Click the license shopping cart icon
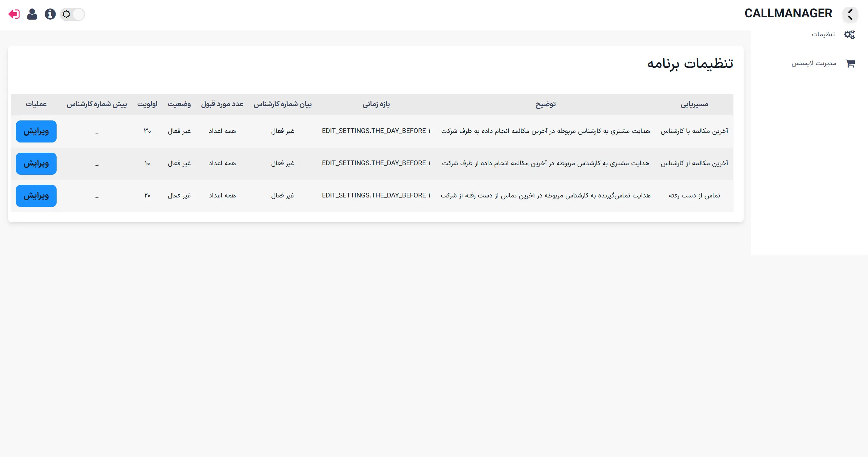This screenshot has height=457, width=868. tap(850, 63)
